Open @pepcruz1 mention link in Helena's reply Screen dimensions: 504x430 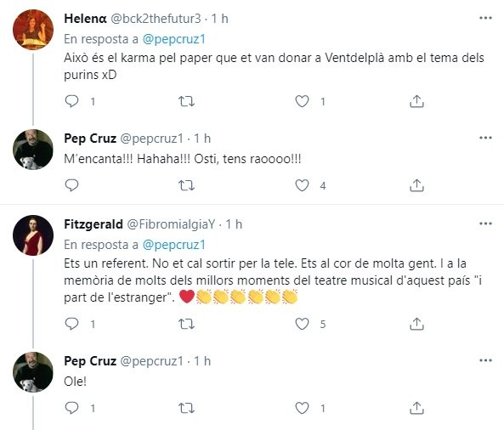click(174, 39)
